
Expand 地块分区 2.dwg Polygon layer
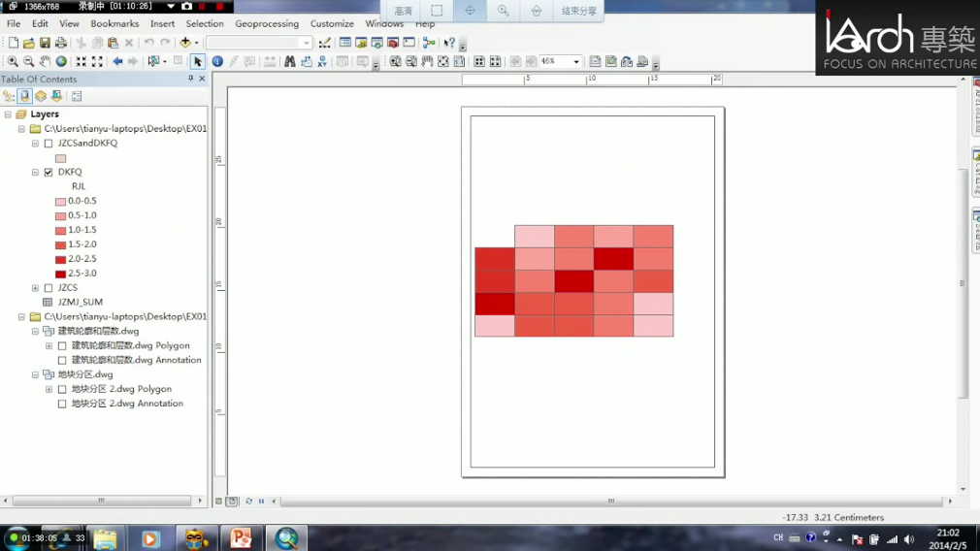[49, 389]
